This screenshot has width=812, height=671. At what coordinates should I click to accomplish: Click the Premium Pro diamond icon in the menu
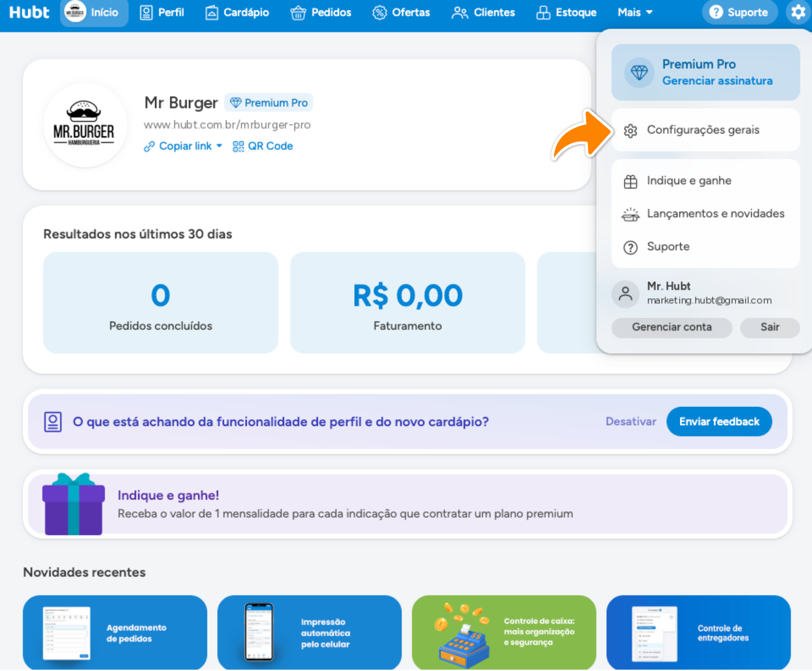coord(639,72)
